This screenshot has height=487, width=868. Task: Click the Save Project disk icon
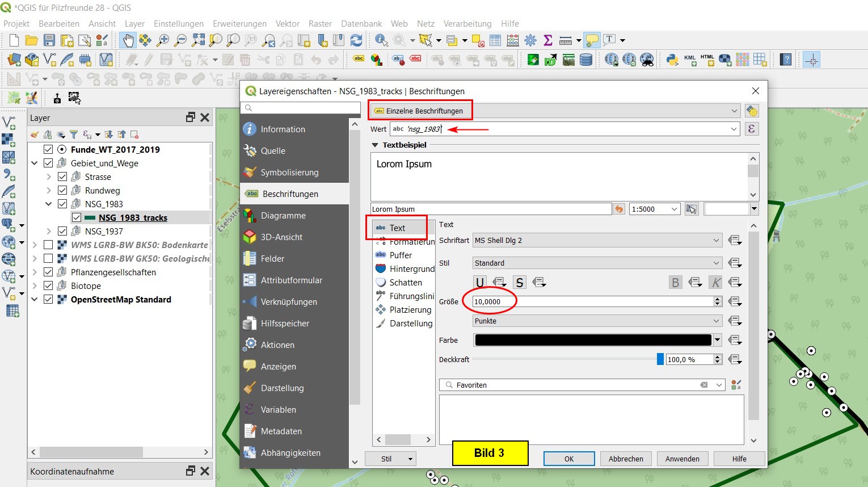pyautogui.click(x=49, y=40)
